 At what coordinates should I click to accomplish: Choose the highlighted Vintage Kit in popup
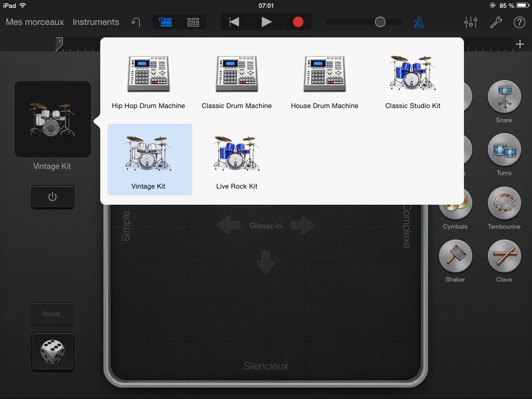pyautogui.click(x=150, y=159)
